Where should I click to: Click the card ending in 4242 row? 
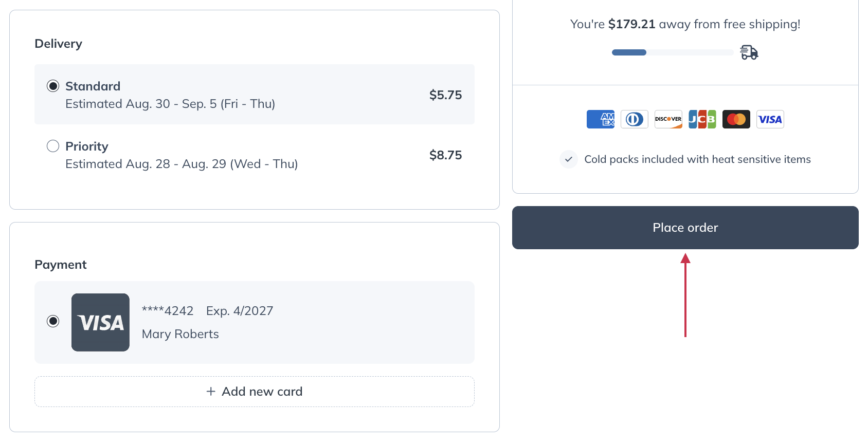[255, 322]
